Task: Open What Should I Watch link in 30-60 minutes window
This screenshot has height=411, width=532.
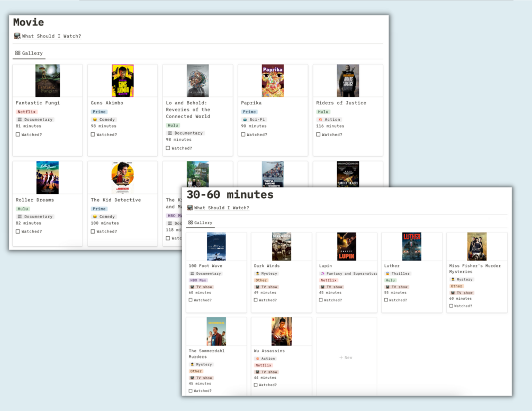Action: click(222, 208)
